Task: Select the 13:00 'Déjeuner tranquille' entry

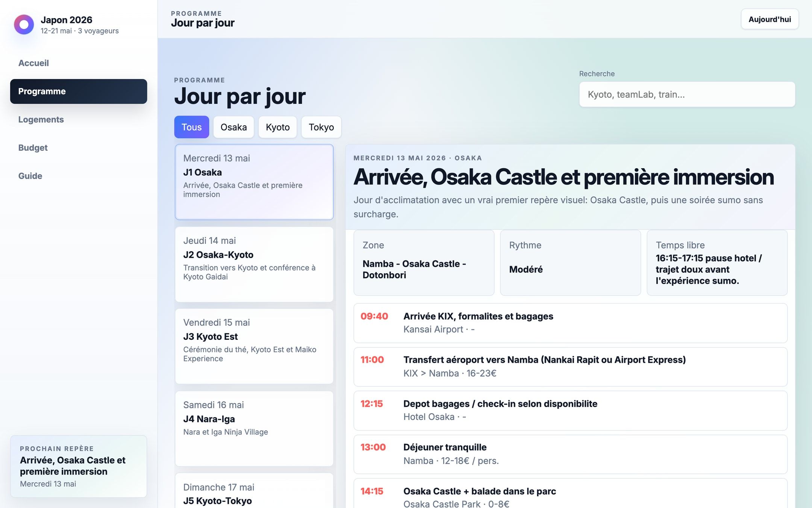Action: point(570,454)
